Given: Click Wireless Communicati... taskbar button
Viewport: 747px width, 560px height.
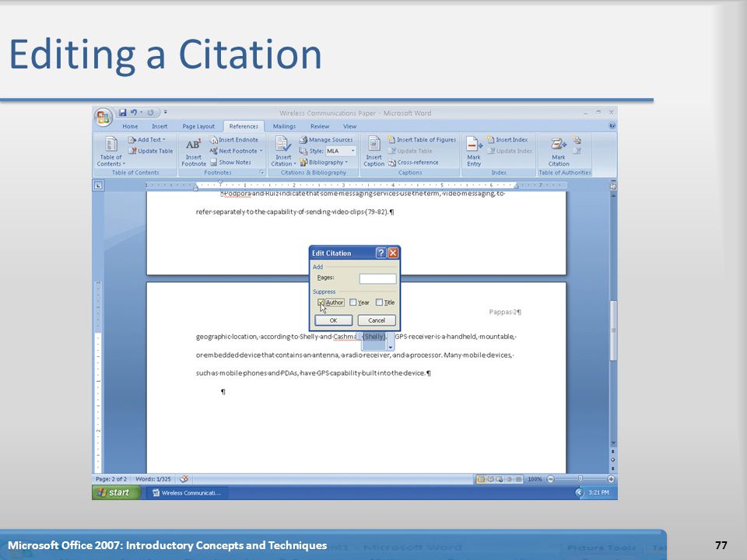Looking at the screenshot, I should click(188, 493).
